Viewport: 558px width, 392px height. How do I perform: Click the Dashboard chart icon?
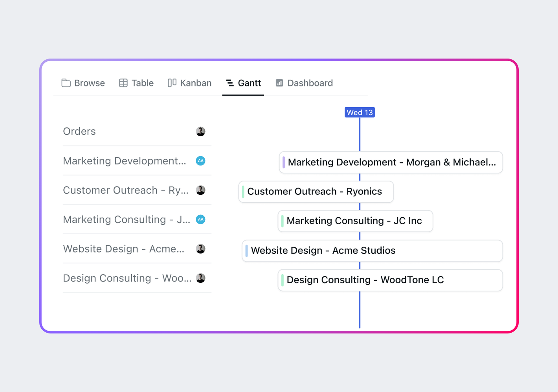(x=279, y=83)
